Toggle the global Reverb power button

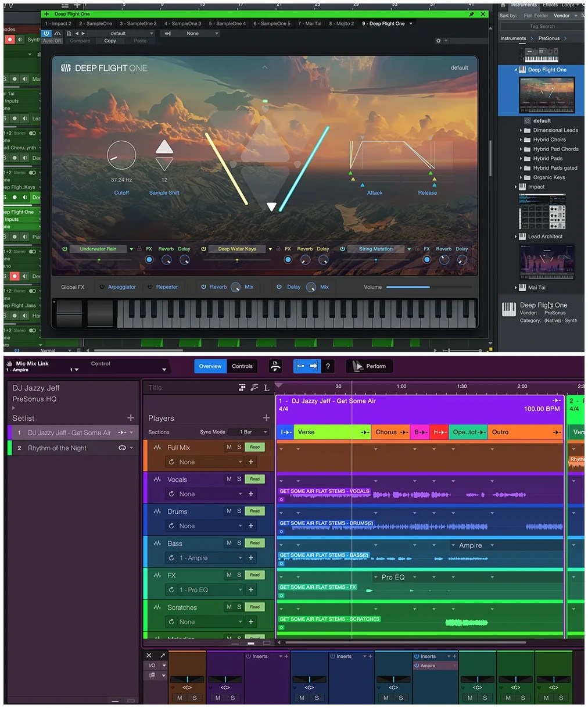(x=203, y=287)
